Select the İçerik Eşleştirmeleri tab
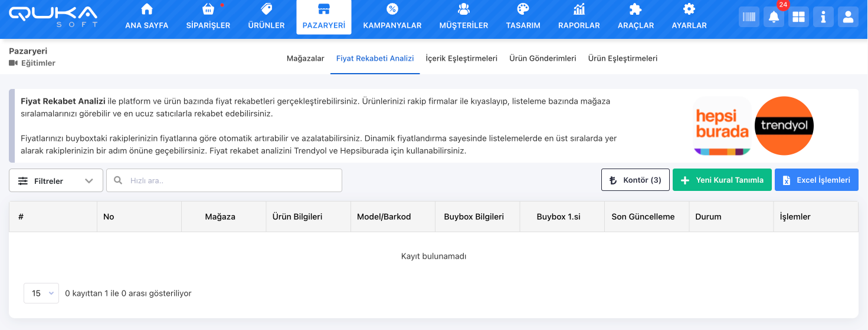Screen dimensions: 868x330 [461, 58]
